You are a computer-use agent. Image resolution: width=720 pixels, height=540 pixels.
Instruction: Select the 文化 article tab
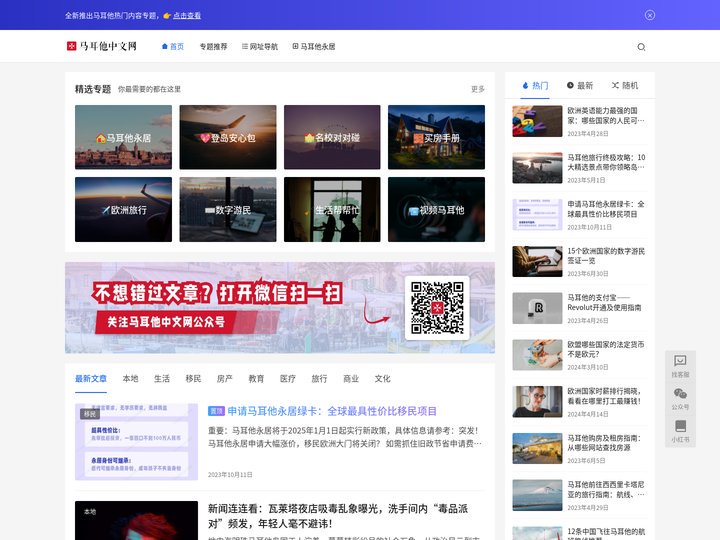(x=382, y=378)
